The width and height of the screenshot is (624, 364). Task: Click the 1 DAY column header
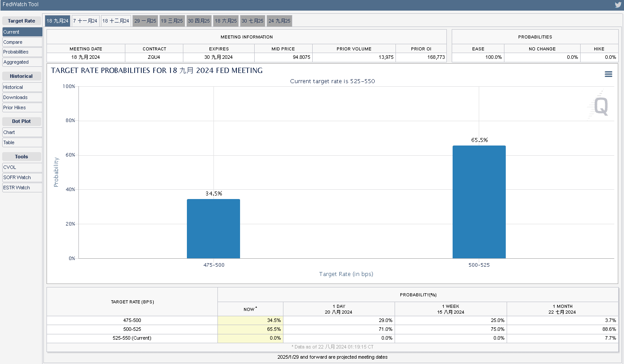(339, 309)
